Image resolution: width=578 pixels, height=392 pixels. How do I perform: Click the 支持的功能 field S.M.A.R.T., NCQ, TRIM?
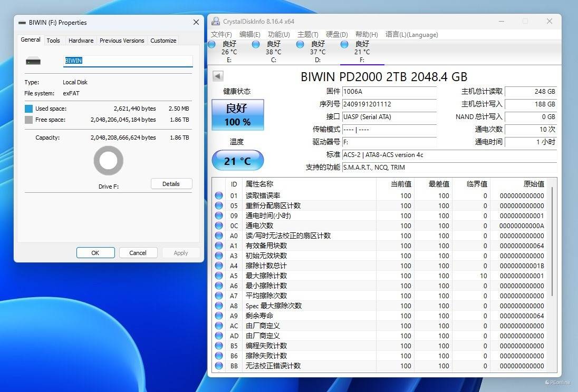[449, 167]
